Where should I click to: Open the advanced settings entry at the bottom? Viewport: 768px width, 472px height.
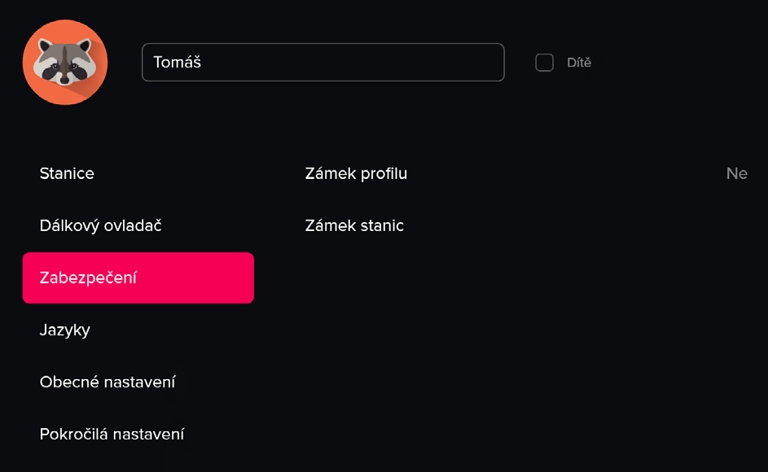pyautogui.click(x=112, y=434)
